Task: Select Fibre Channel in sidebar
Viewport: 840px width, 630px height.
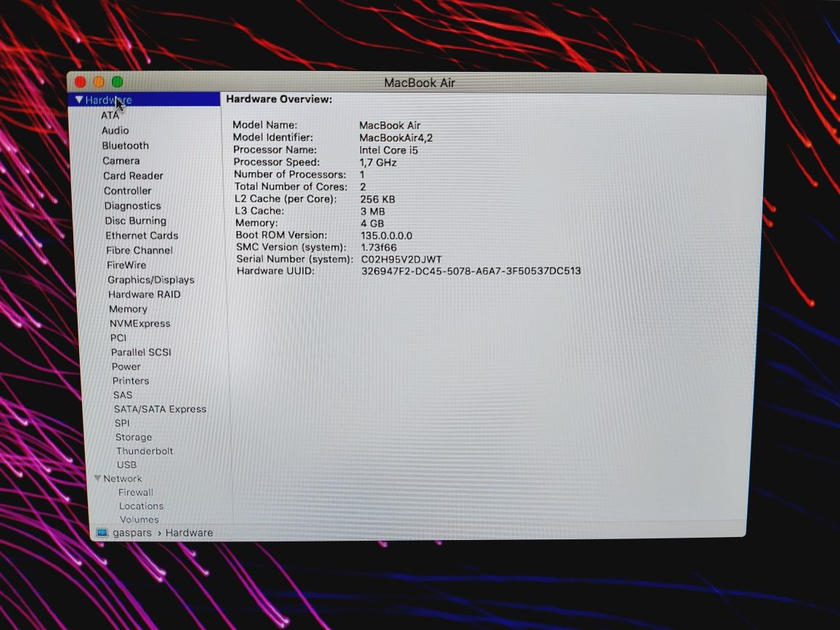Action: tap(140, 250)
